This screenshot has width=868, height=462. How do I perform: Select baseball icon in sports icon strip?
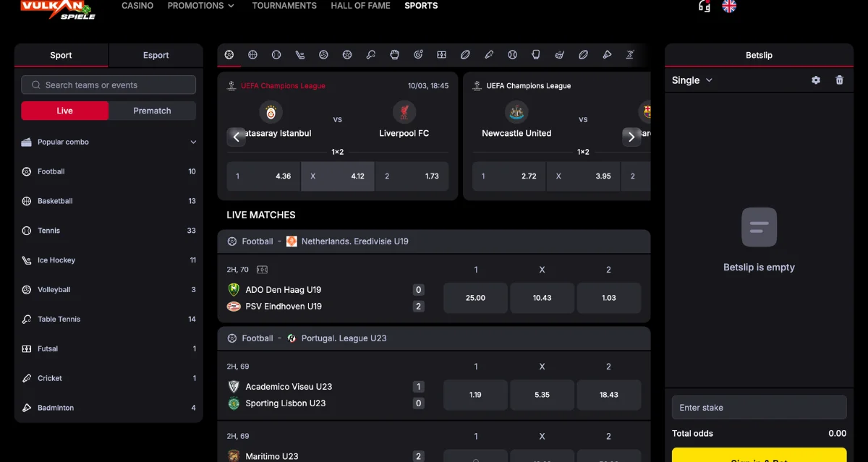point(512,54)
